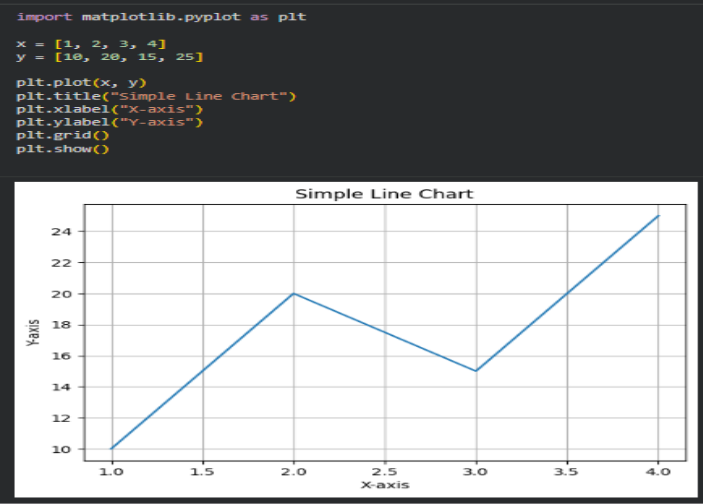Screen dimensions: 703x504
Task: Place cursor on the x list assignment line
Action: point(91,44)
